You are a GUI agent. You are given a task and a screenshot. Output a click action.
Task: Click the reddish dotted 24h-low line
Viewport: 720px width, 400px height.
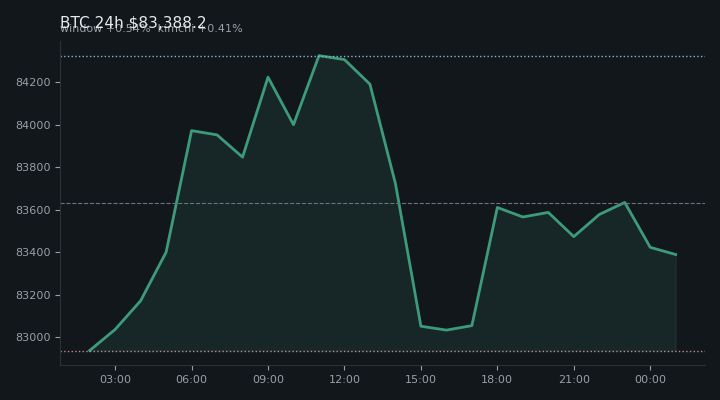tap(383, 351)
